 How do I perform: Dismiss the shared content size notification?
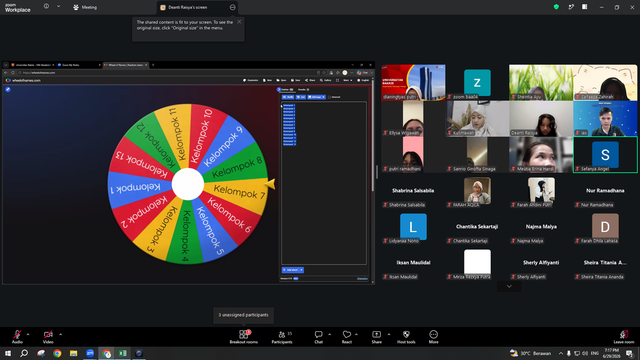point(239,22)
